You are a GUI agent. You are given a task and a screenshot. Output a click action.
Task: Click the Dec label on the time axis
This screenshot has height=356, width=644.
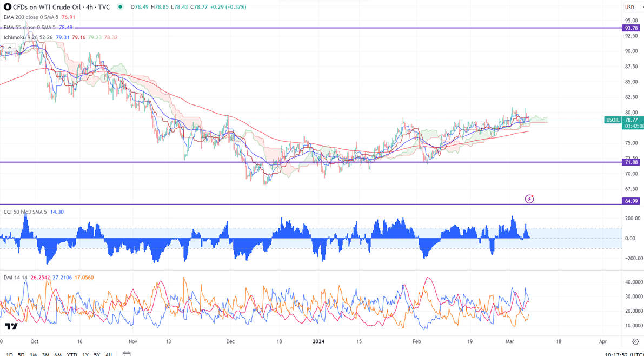click(230, 341)
